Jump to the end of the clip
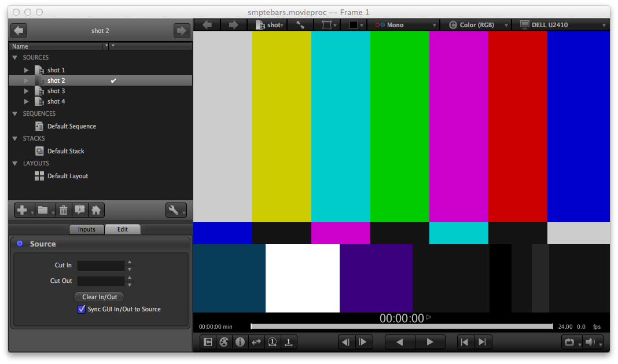The height and width of the screenshot is (364, 618). pos(483,342)
